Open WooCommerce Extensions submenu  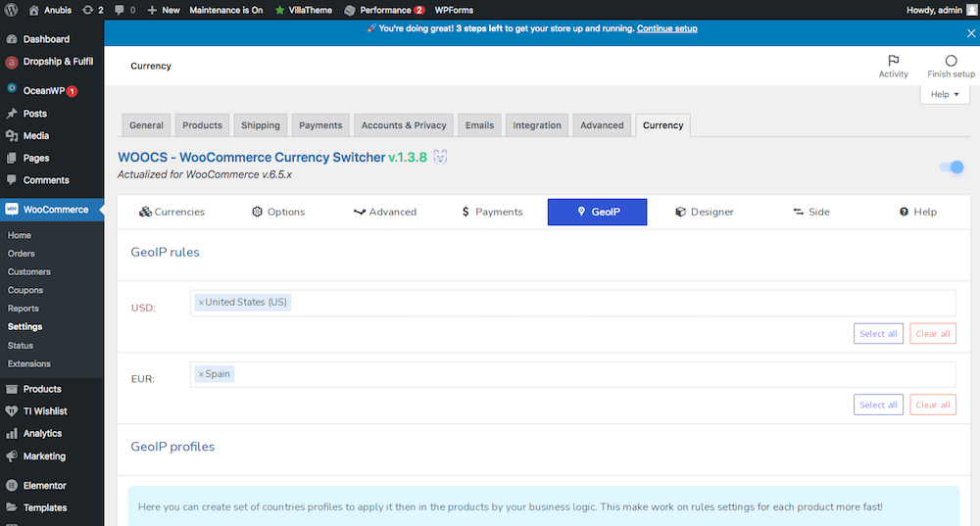[29, 363]
